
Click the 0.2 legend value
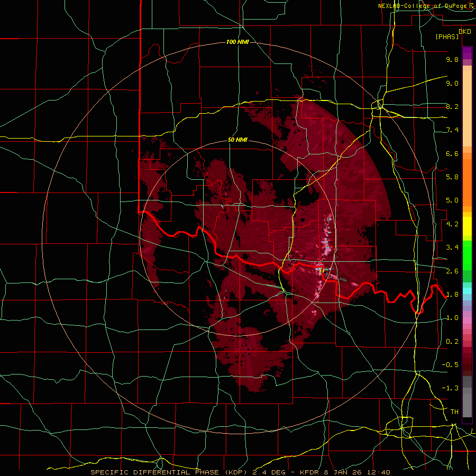pyautogui.click(x=452, y=342)
